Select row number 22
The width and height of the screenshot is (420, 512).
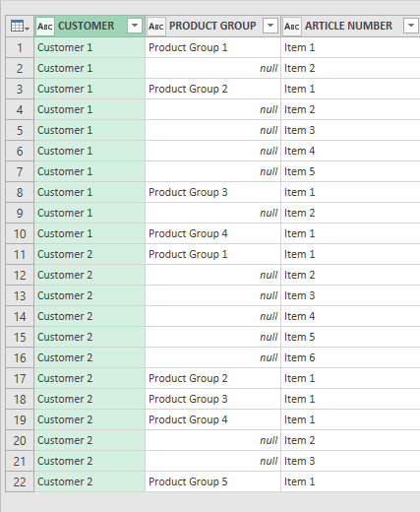click(20, 481)
